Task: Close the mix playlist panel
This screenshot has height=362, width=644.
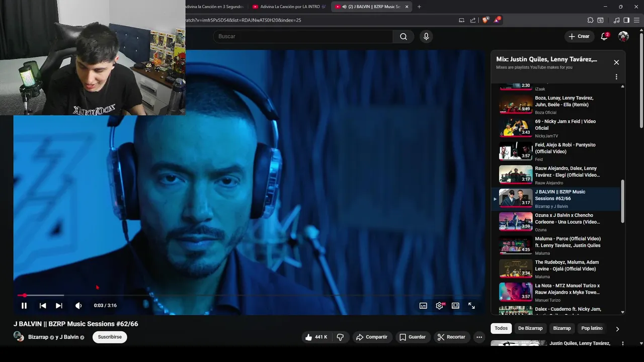Action: click(616, 62)
